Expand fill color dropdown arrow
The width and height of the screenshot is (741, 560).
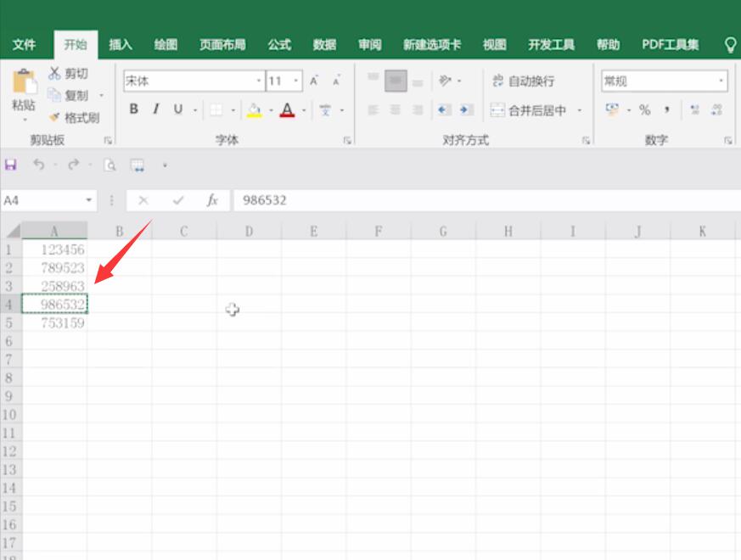click(271, 110)
